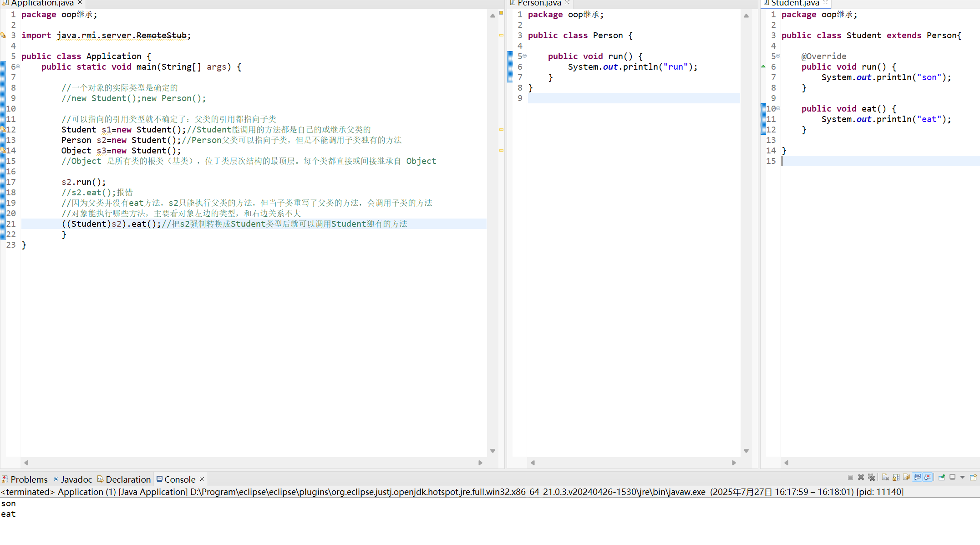
Task: Click 'Object s3=new Student();' line
Action: (122, 151)
